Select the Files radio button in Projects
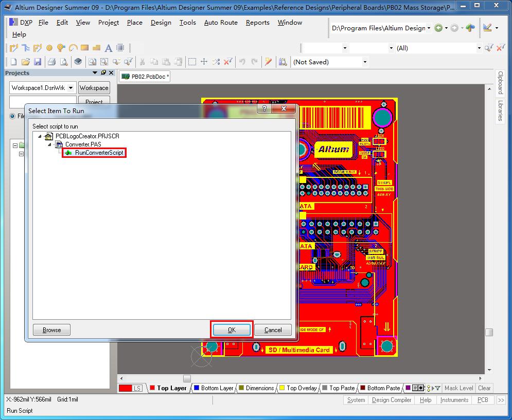512x420 pixels. coord(12,116)
